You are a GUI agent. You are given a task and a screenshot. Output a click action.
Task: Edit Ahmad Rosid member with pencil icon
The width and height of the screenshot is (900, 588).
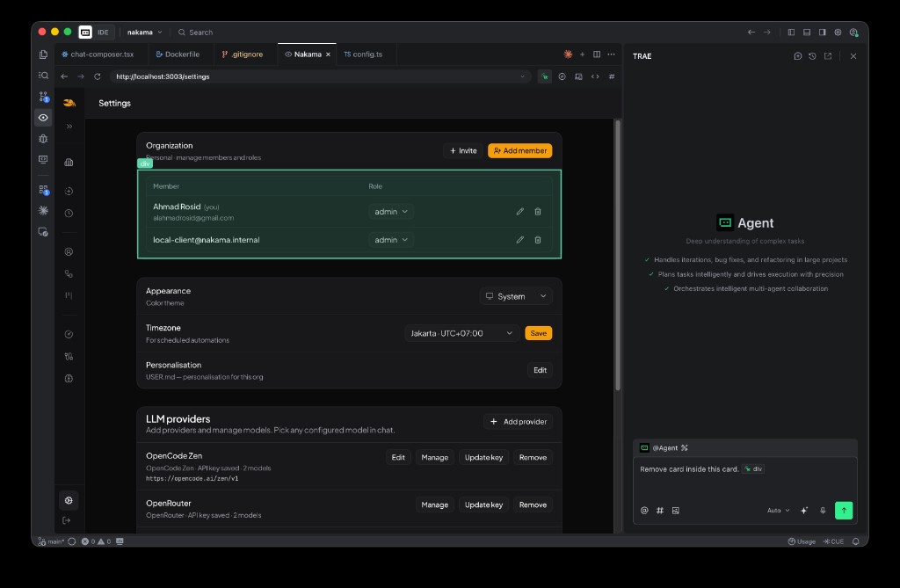point(520,211)
